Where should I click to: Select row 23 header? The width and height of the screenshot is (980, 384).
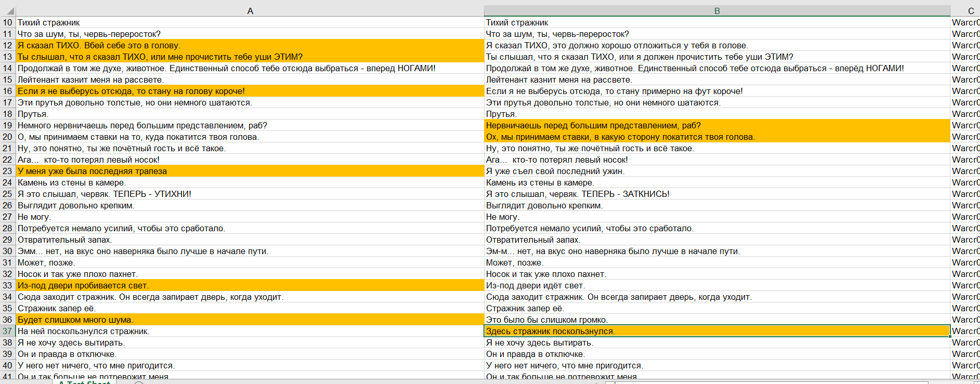(x=8, y=171)
